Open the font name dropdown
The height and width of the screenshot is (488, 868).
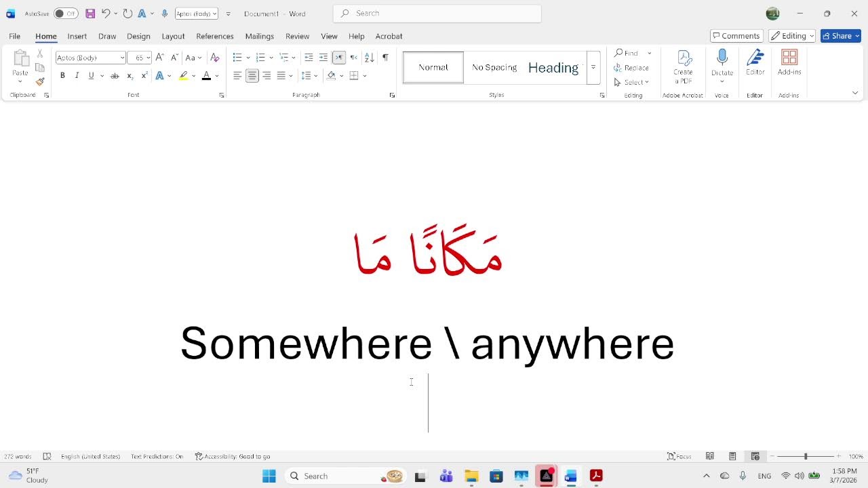tap(122, 58)
